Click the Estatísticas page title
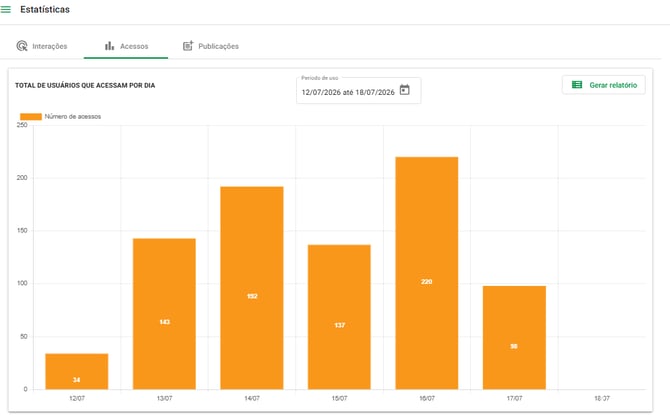Viewport: 670px width, 417px height. tap(45, 9)
